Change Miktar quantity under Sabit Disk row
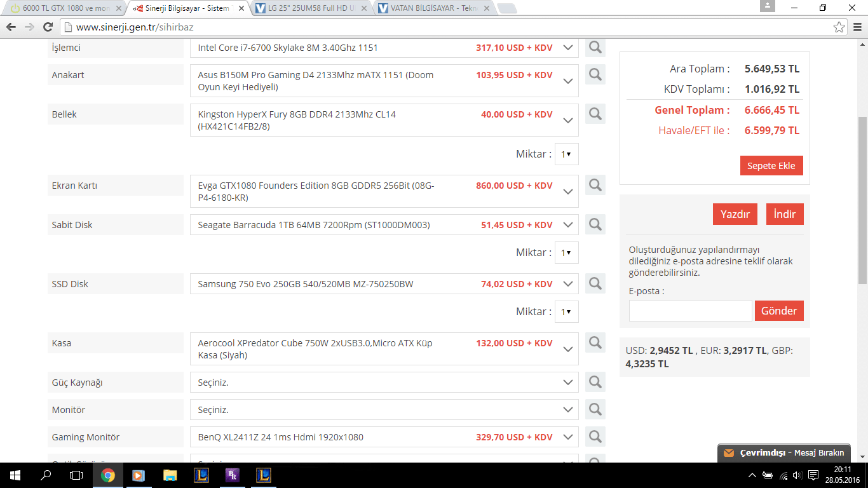The height and width of the screenshot is (488, 868). coord(566,252)
